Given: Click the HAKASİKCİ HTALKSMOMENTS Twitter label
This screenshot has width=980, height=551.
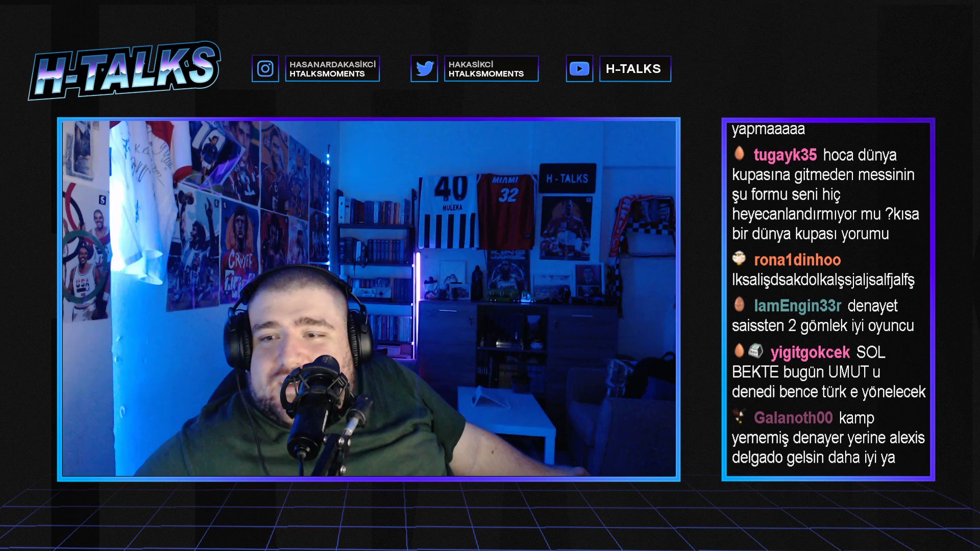Looking at the screenshot, I should [x=491, y=69].
